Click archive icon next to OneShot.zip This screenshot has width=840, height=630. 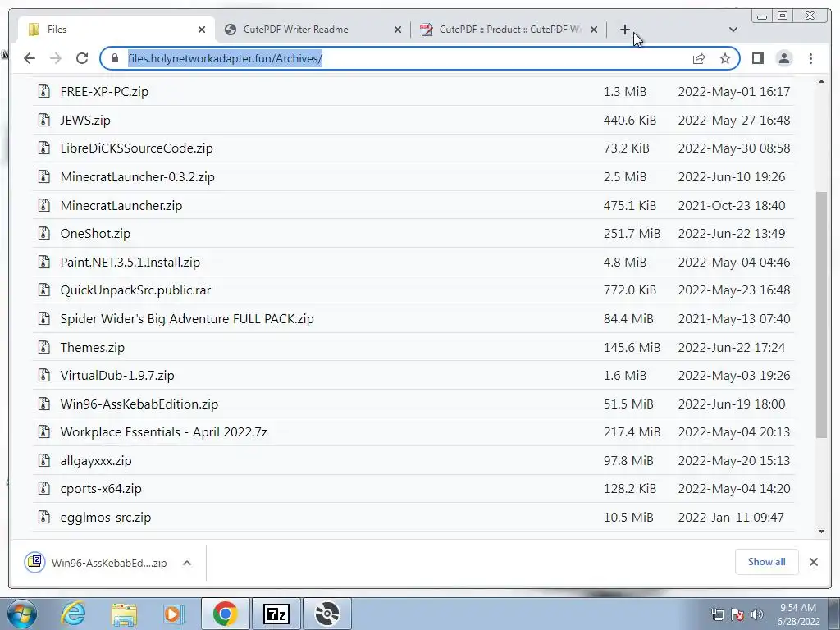[x=44, y=234]
